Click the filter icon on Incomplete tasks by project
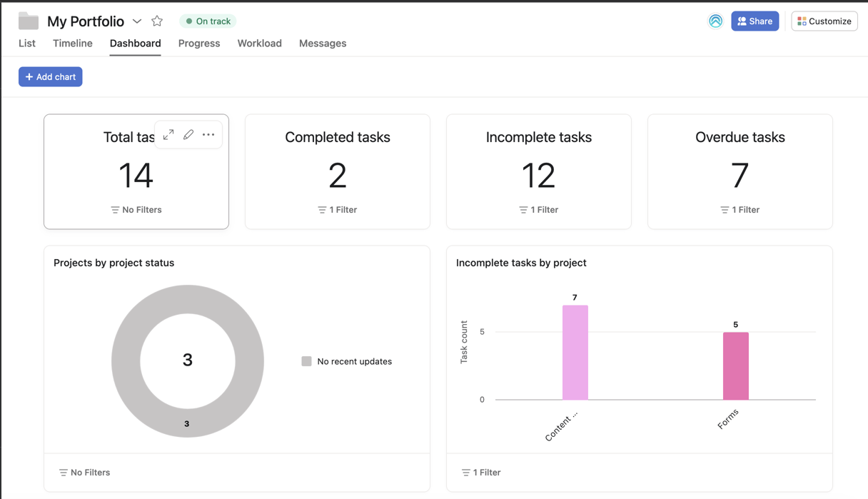The height and width of the screenshot is (499, 868). [x=465, y=472]
